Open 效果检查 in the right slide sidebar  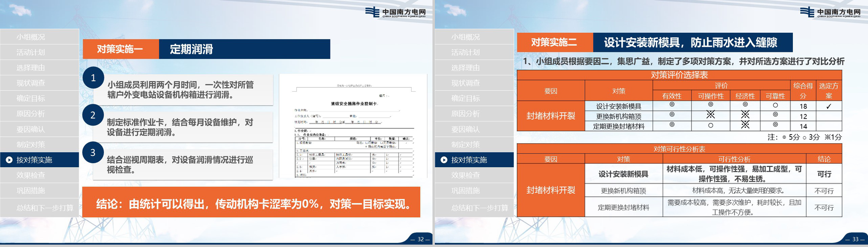465,175
